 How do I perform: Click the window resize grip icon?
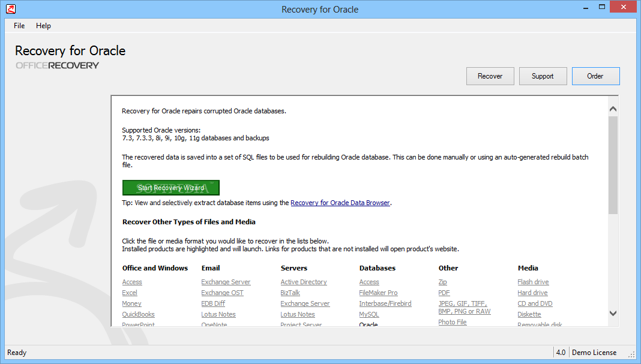point(631,354)
